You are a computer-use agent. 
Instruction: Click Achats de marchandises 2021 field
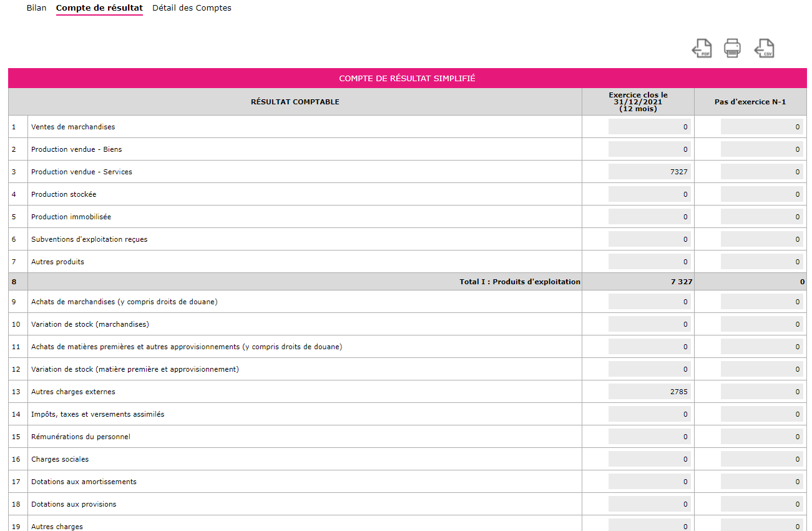[649, 302]
